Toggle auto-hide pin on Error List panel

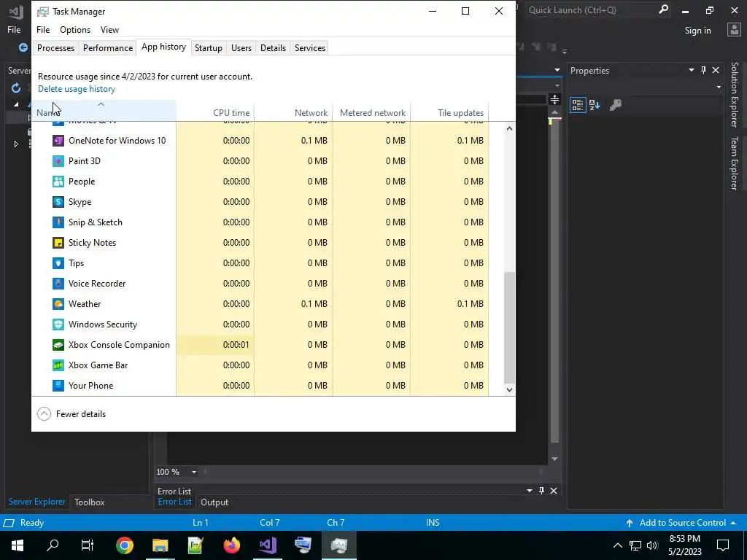click(x=541, y=491)
